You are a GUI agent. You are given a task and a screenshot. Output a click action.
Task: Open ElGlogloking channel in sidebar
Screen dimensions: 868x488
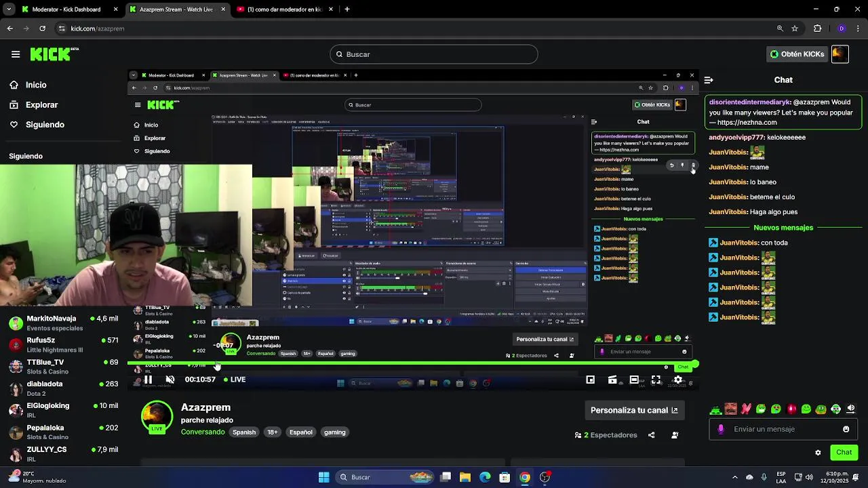pyautogui.click(x=63, y=410)
